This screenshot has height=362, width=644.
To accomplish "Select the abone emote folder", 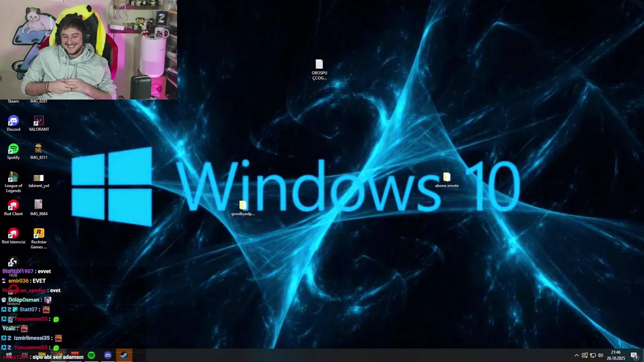I will [x=447, y=180].
